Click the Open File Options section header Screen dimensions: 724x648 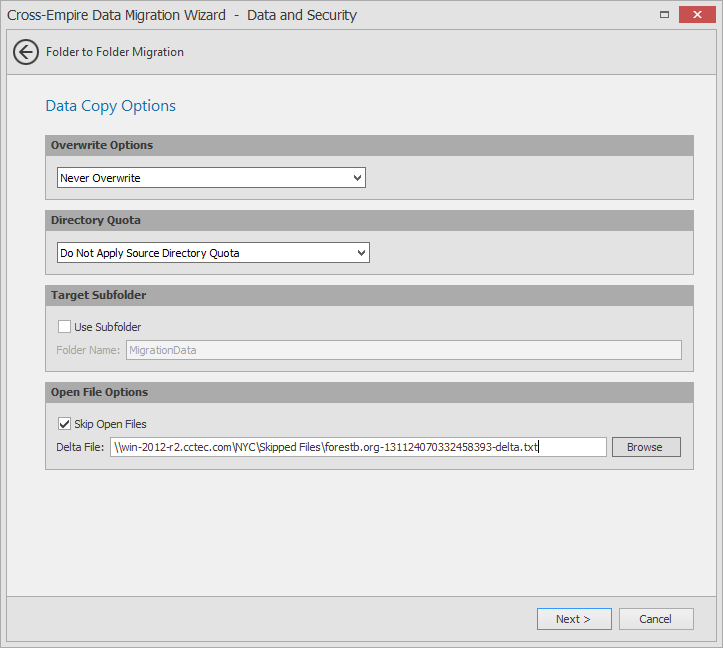(x=99, y=392)
